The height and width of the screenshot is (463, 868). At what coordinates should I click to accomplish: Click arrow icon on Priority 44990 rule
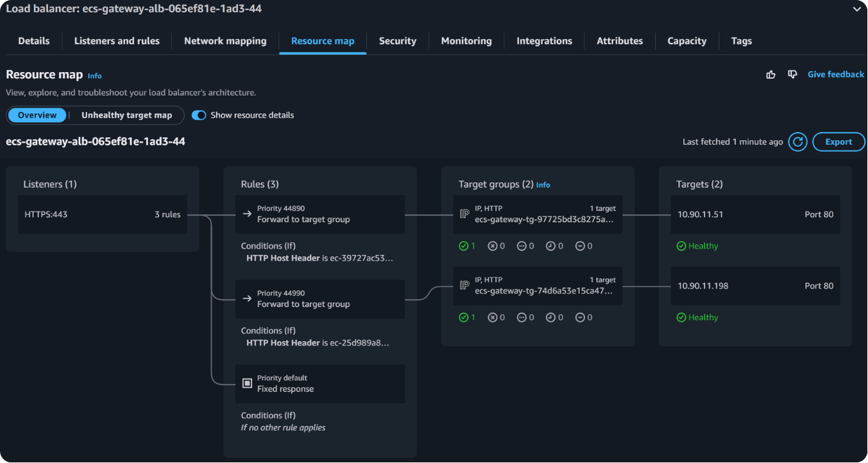247,299
